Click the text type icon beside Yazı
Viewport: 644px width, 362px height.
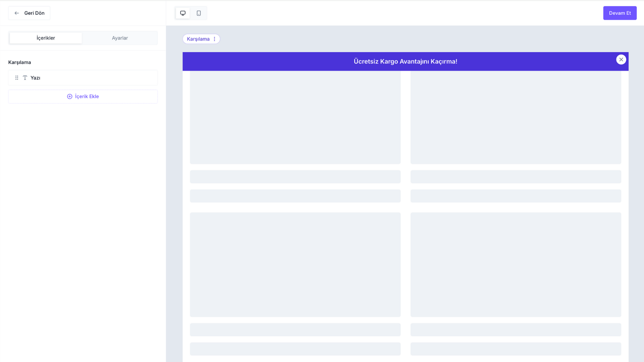(25, 78)
